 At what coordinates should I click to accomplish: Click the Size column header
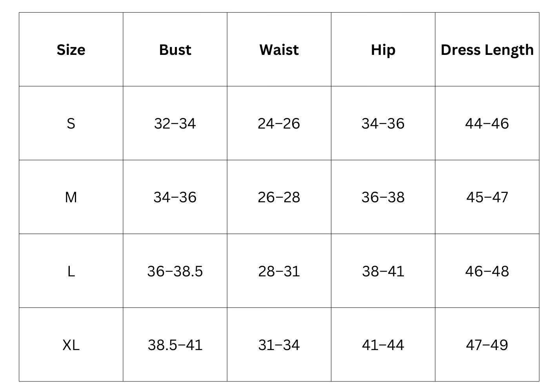point(71,50)
